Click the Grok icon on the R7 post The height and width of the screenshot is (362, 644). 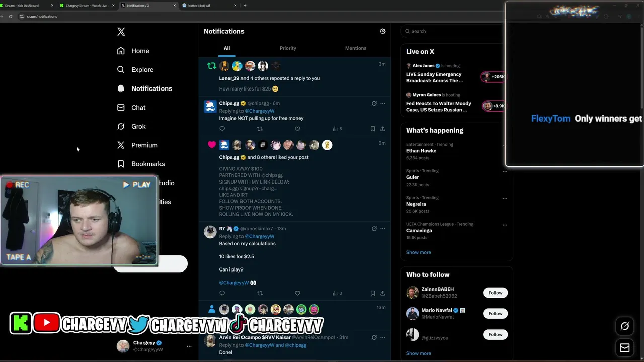point(374,228)
